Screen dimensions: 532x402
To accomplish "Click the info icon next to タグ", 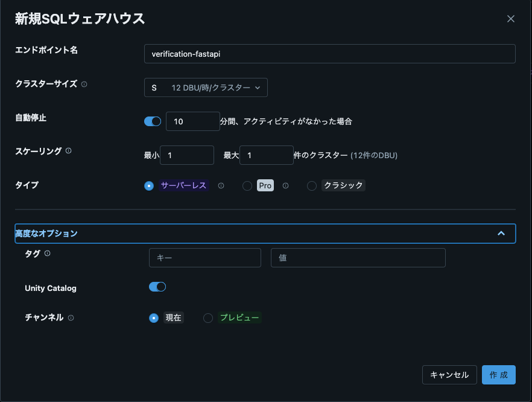I will click(46, 254).
